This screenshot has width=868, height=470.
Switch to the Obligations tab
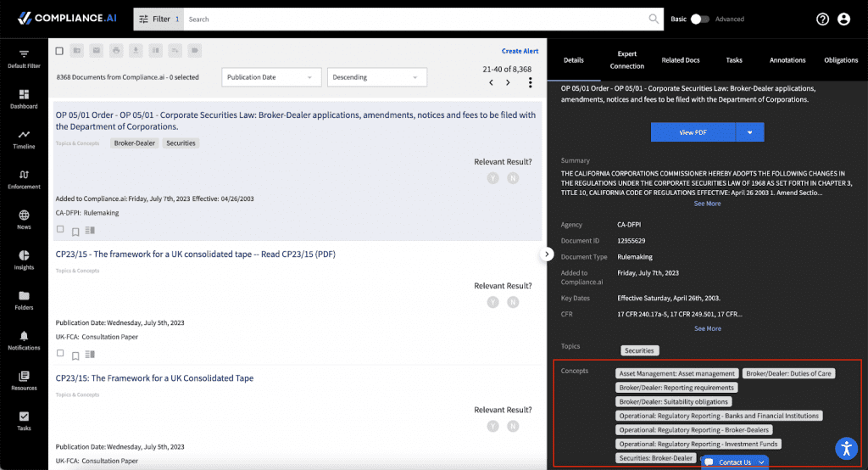point(841,60)
